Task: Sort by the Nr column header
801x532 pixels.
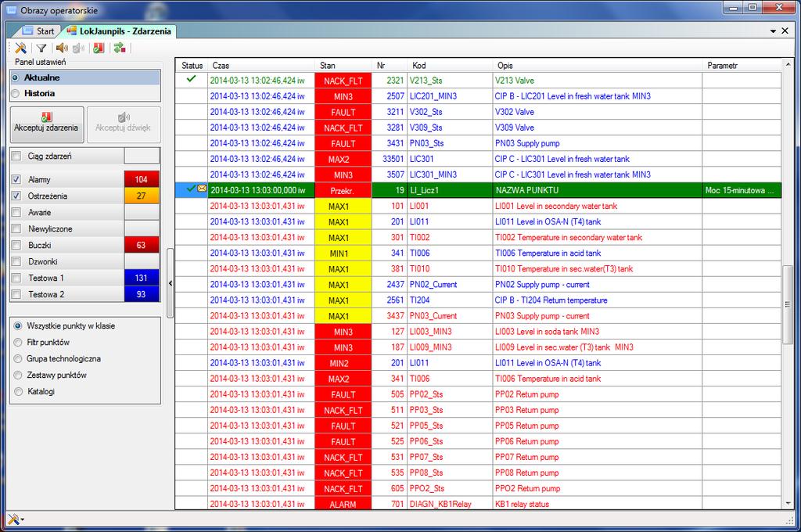Action: click(x=390, y=66)
